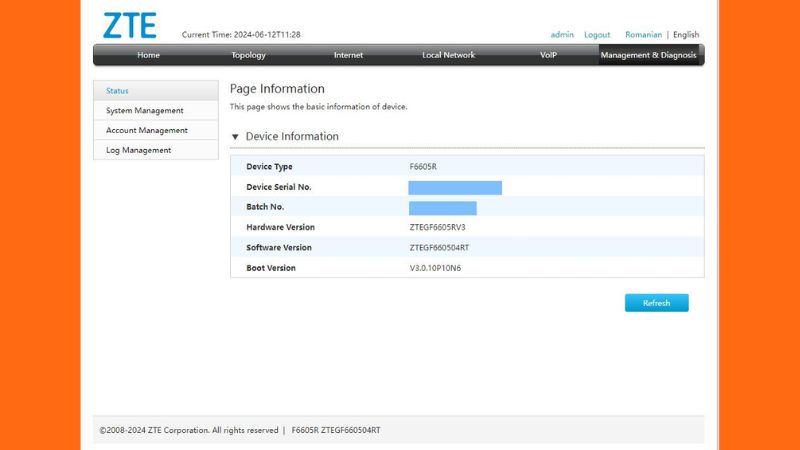Click the ZTE logo
This screenshot has width=800, height=450.
[130, 26]
